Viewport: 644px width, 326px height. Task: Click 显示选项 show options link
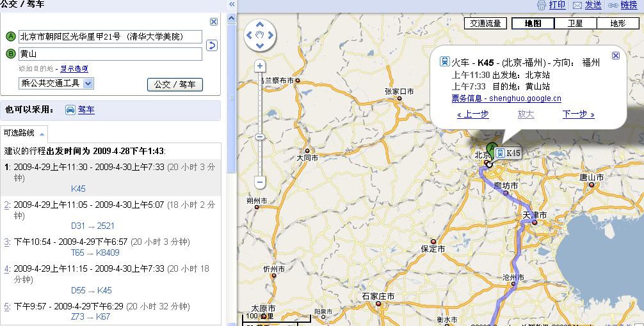[x=74, y=68]
